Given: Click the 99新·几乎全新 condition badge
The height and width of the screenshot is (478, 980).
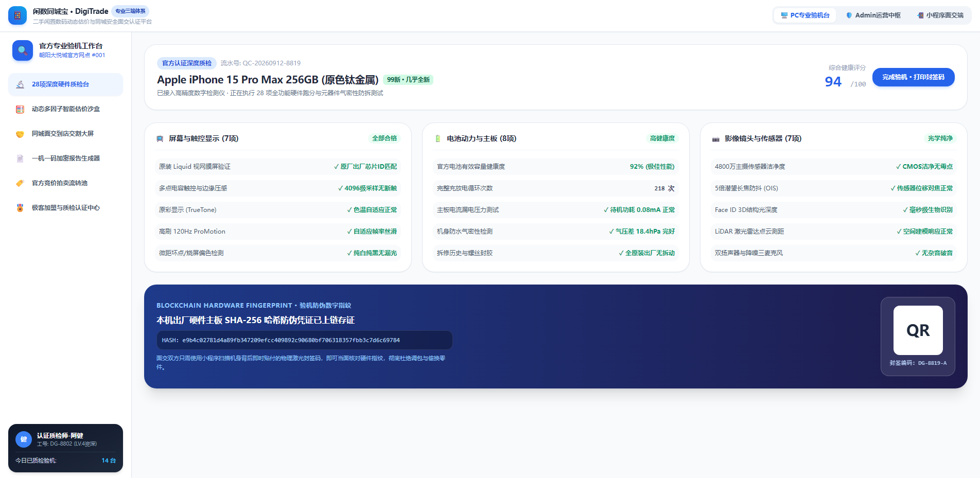Looking at the screenshot, I should coord(408,80).
